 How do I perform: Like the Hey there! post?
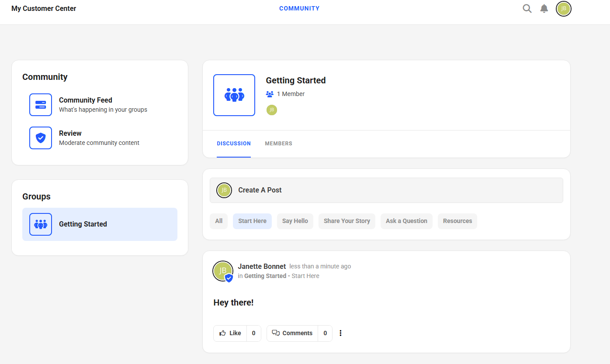coord(230,333)
